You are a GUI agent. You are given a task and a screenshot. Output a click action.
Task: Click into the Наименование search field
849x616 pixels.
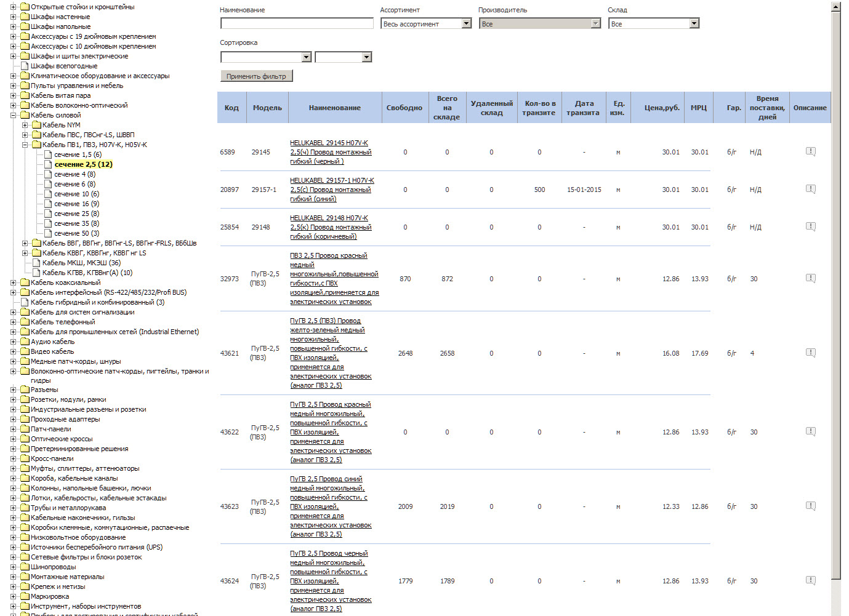[297, 23]
